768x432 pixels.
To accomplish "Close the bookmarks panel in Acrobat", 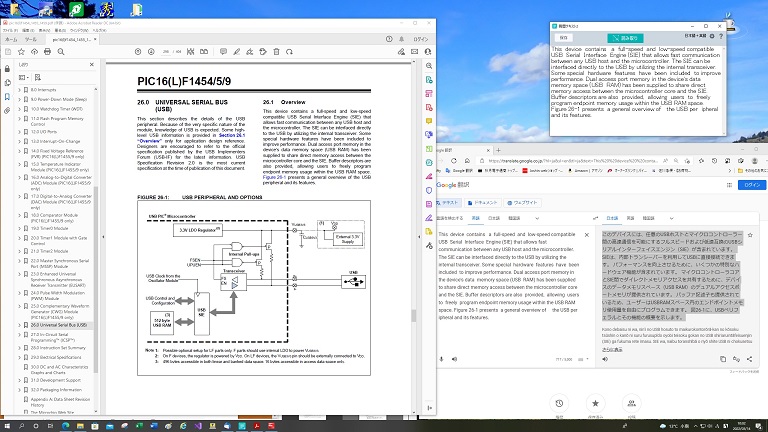I will [92, 65].
